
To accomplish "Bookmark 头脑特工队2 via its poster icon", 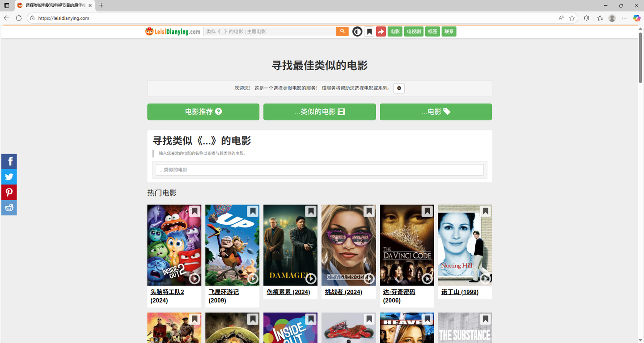I will pyautogui.click(x=195, y=211).
